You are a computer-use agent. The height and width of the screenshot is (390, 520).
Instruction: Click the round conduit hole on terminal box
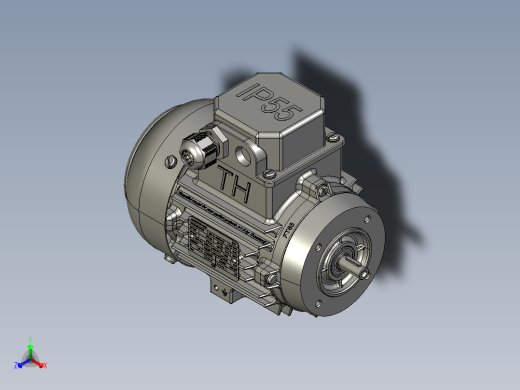(244, 154)
